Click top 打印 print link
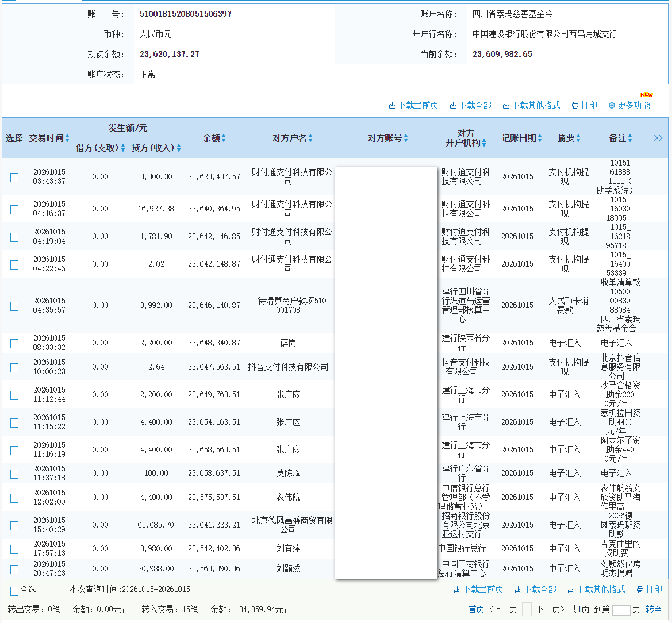 point(585,105)
